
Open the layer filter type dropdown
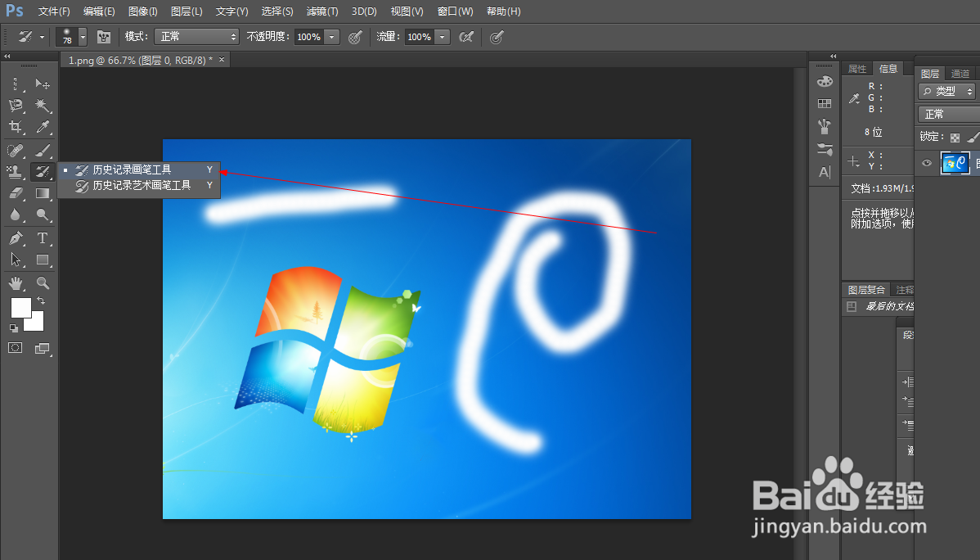(947, 92)
